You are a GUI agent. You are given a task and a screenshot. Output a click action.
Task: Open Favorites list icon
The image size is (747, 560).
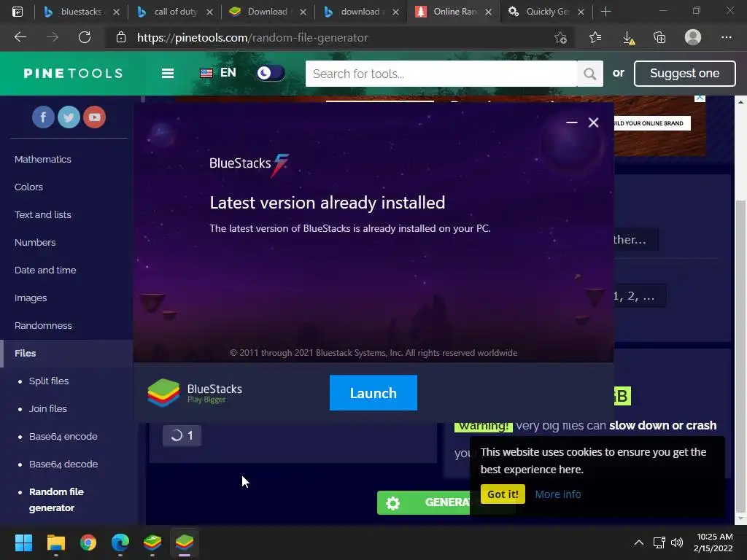(595, 37)
